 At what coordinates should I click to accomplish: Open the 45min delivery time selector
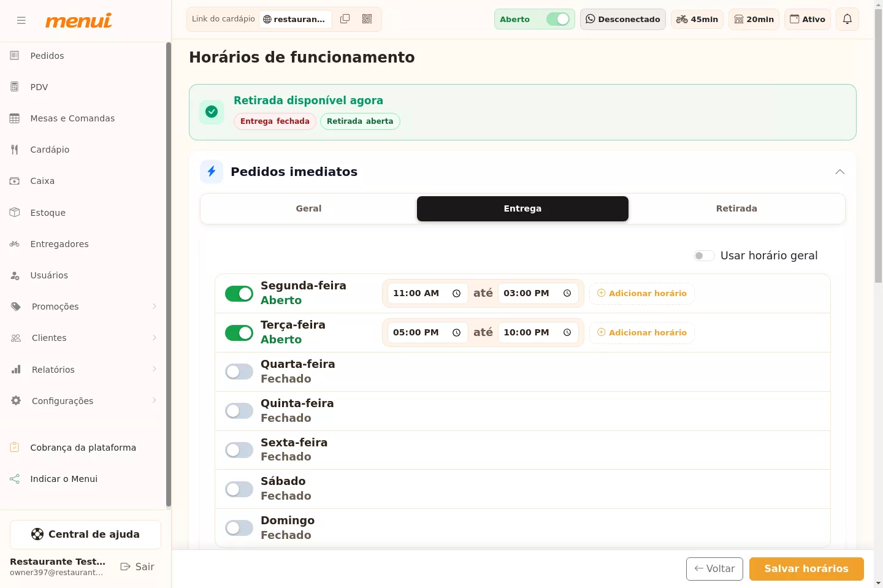[697, 19]
